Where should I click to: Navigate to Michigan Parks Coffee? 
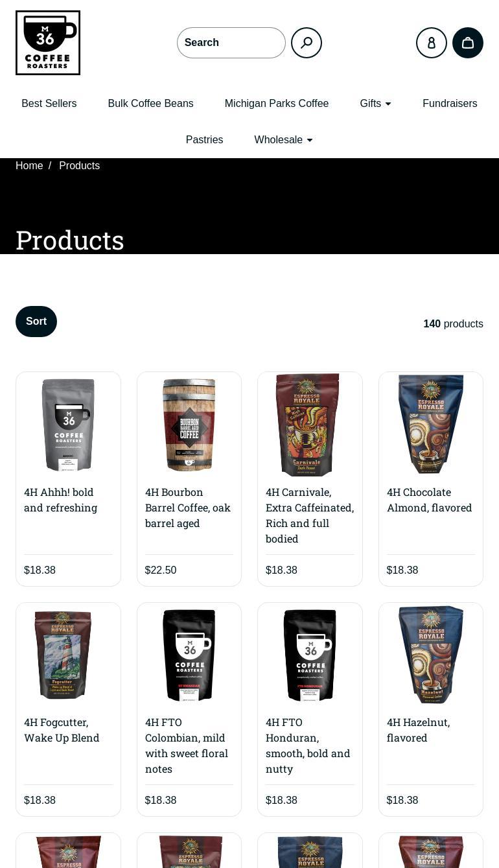pos(277,104)
